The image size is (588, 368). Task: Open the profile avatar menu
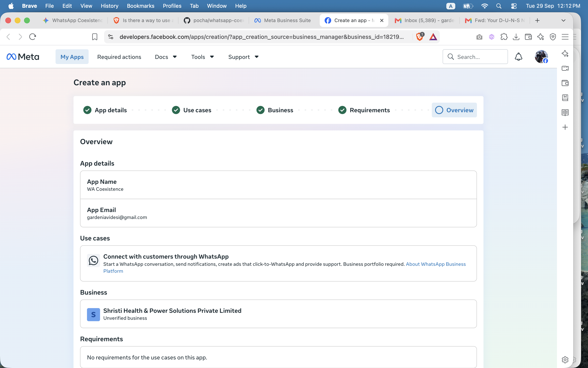point(541,57)
